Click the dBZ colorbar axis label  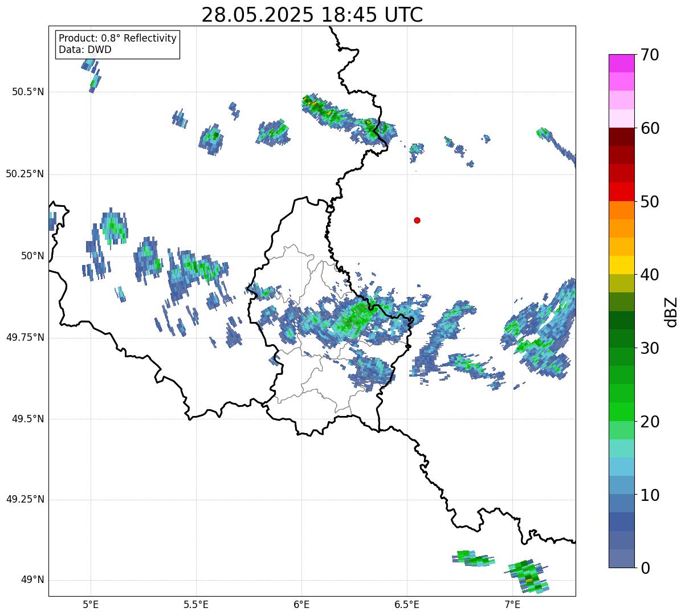(x=671, y=312)
